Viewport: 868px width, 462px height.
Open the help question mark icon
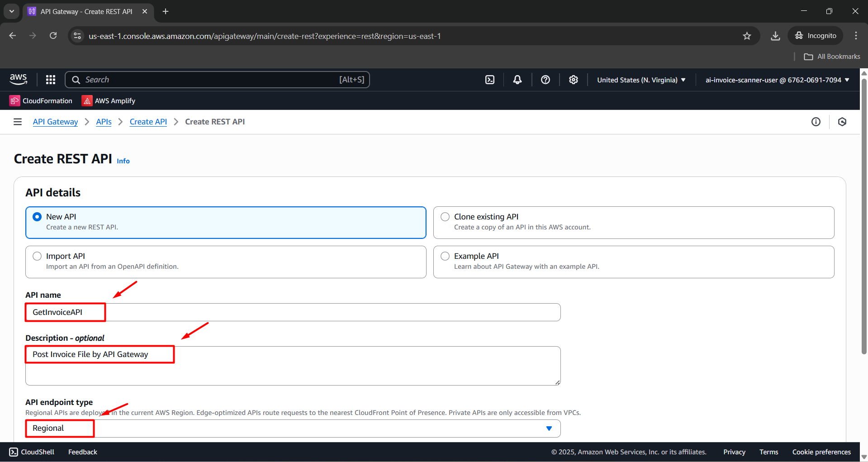click(x=545, y=79)
